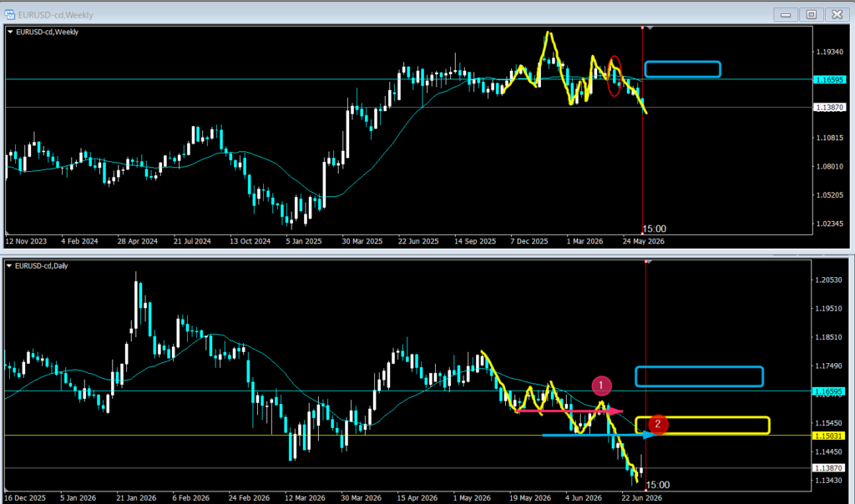Click the '28 Apr 2024' date label
This screenshot has width=855, height=504.
[x=138, y=241]
